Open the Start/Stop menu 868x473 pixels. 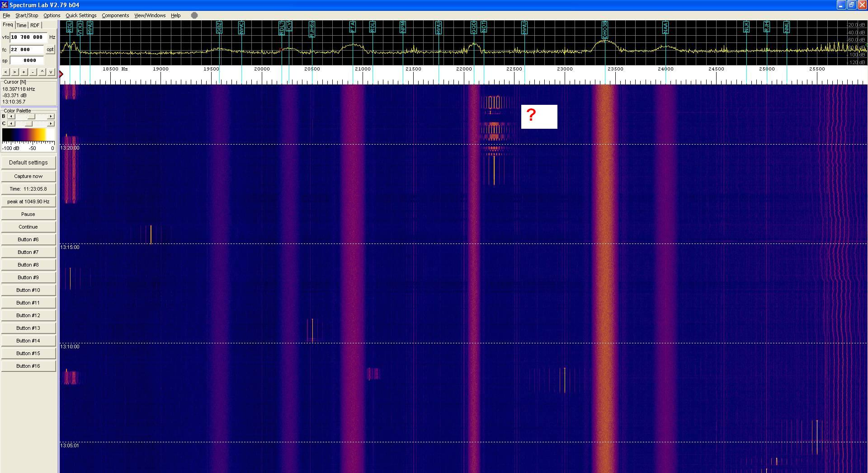point(27,15)
